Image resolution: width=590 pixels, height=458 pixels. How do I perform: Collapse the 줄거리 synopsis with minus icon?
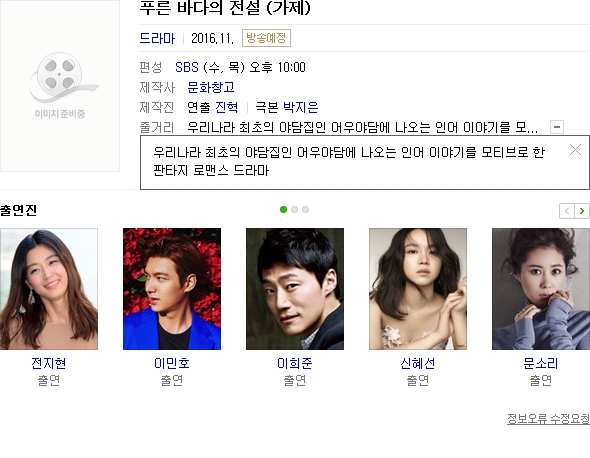[x=557, y=127]
